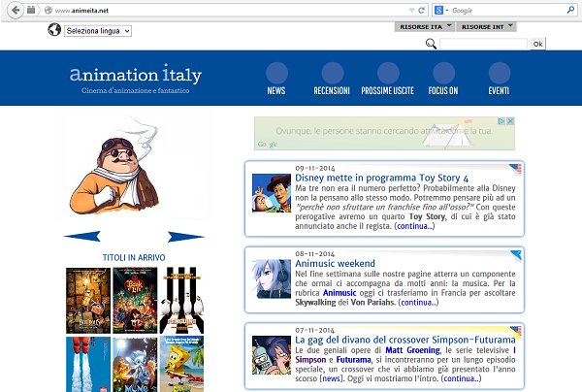Open the Animusic weekend headline
The width and height of the screenshot is (582, 392).
pos(336,264)
